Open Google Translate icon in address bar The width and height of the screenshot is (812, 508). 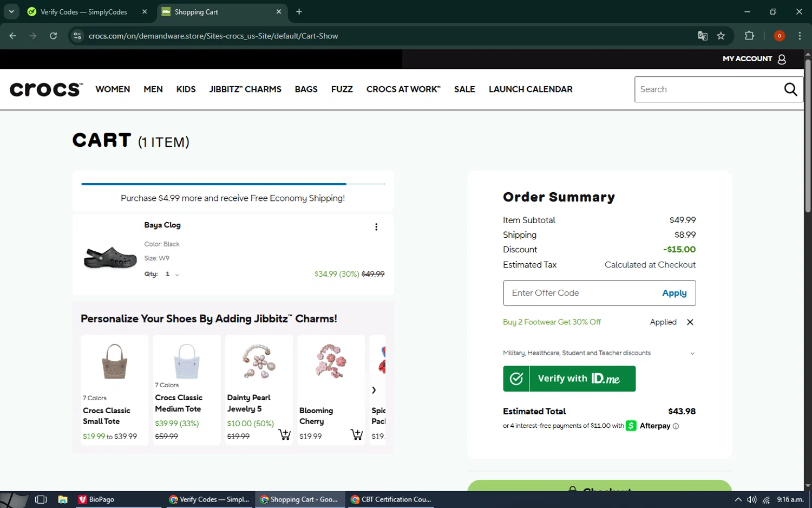pyautogui.click(x=703, y=36)
